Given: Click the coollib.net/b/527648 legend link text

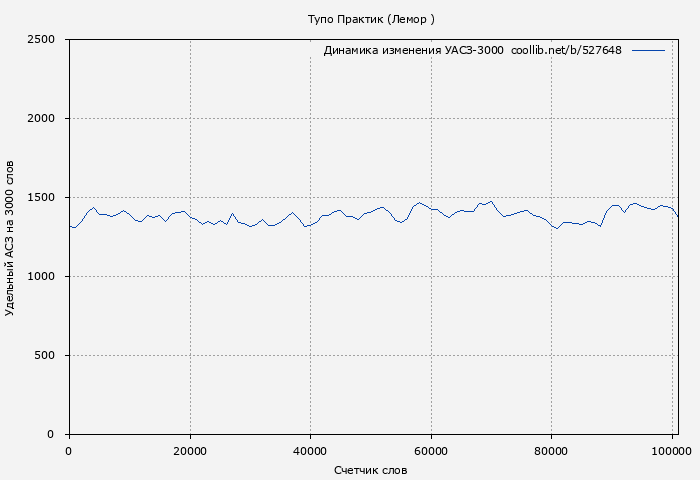Looking at the screenshot, I should [x=566, y=50].
